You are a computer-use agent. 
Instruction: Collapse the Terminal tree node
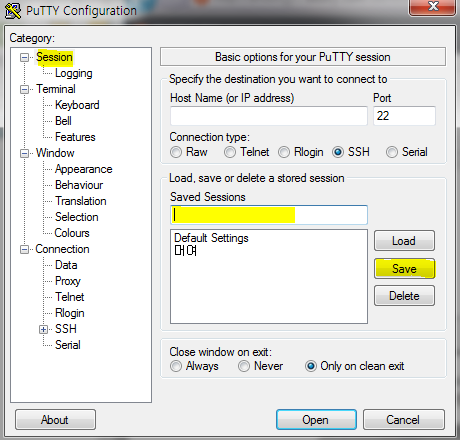point(24,89)
